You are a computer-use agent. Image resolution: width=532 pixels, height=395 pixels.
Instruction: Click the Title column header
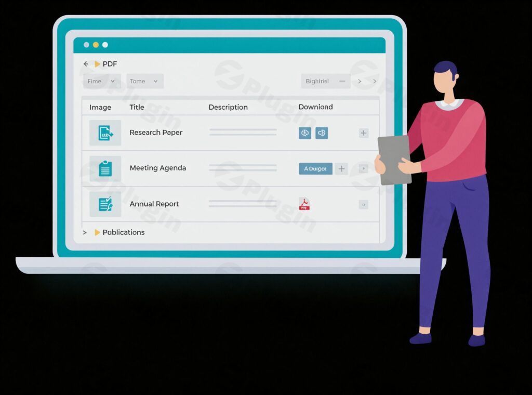[x=137, y=107]
